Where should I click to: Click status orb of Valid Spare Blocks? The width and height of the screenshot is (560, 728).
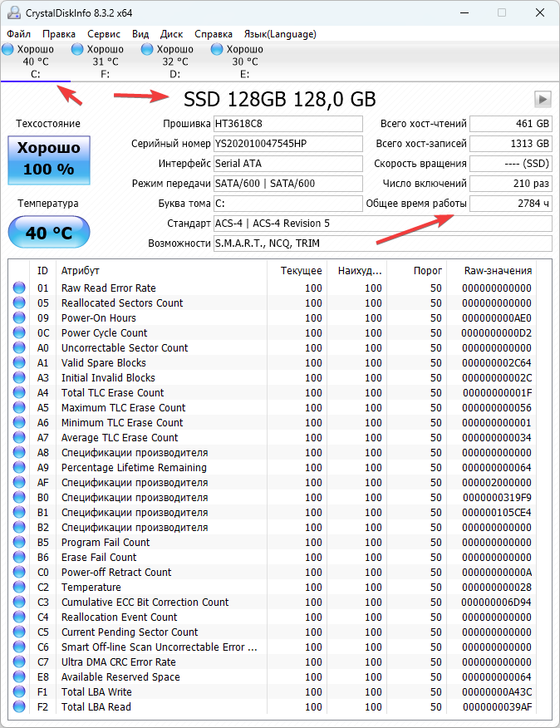coord(19,362)
